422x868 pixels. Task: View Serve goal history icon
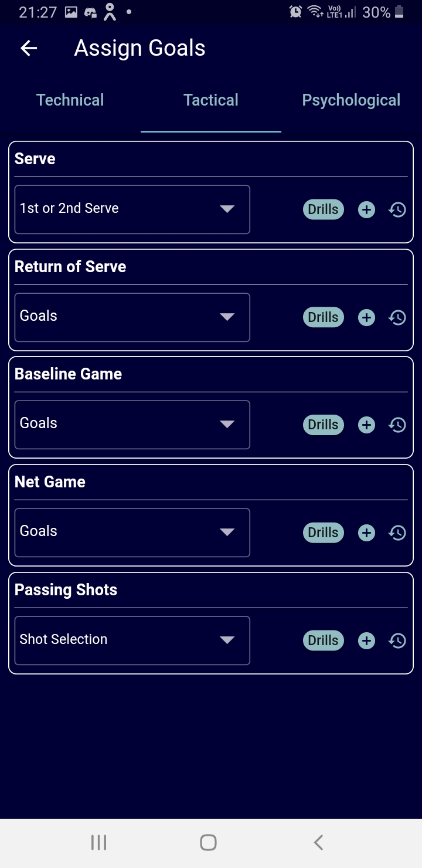point(397,209)
